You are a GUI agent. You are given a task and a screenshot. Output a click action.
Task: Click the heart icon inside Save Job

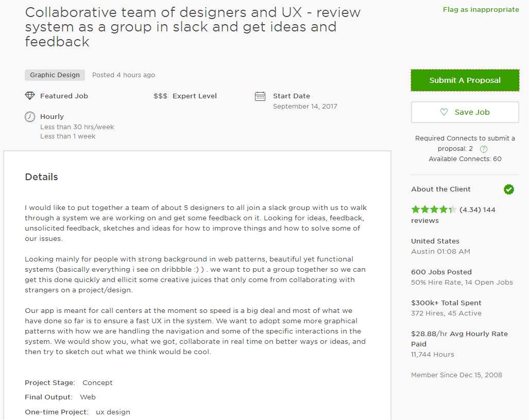tap(444, 112)
